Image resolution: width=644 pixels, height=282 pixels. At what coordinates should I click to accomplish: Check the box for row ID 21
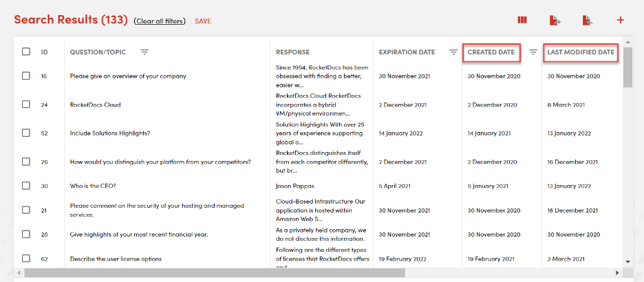point(26,210)
